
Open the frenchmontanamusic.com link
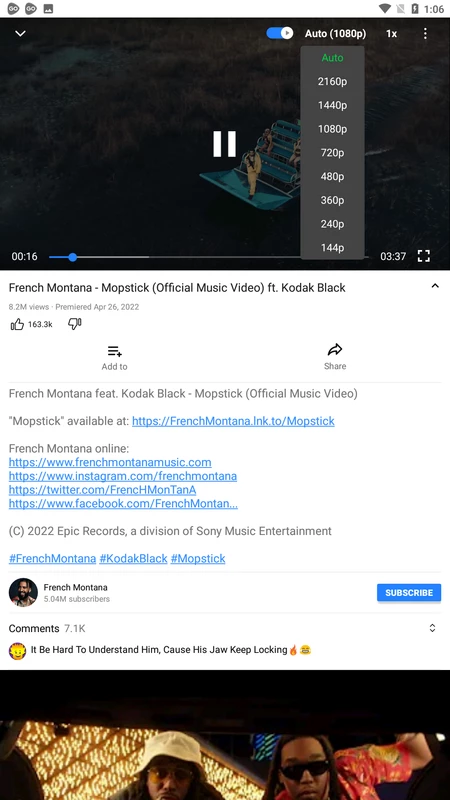[x=110, y=463]
